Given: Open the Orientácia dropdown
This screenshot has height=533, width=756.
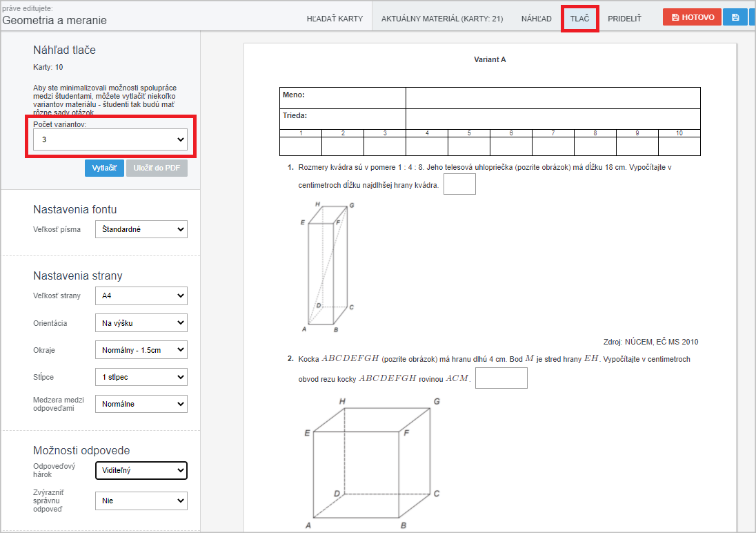Looking at the screenshot, I should point(141,323).
